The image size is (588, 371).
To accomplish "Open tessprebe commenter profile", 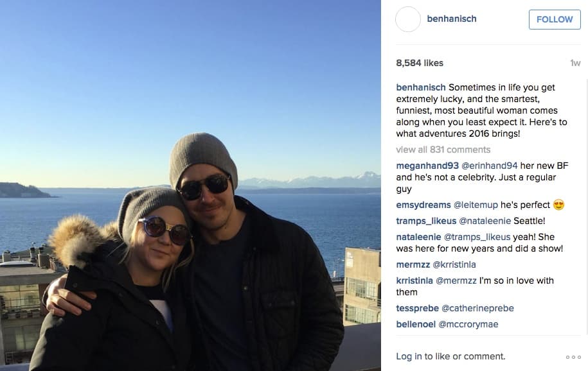I will (417, 308).
